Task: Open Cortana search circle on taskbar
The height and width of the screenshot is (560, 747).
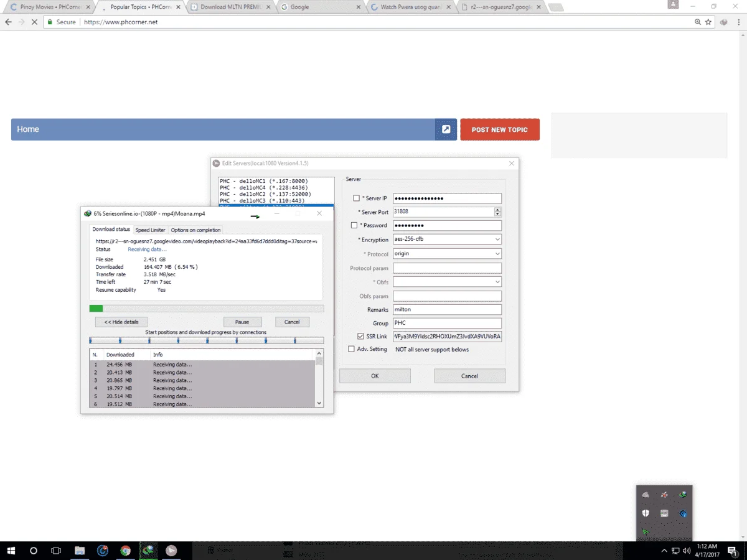Action: 34,551
